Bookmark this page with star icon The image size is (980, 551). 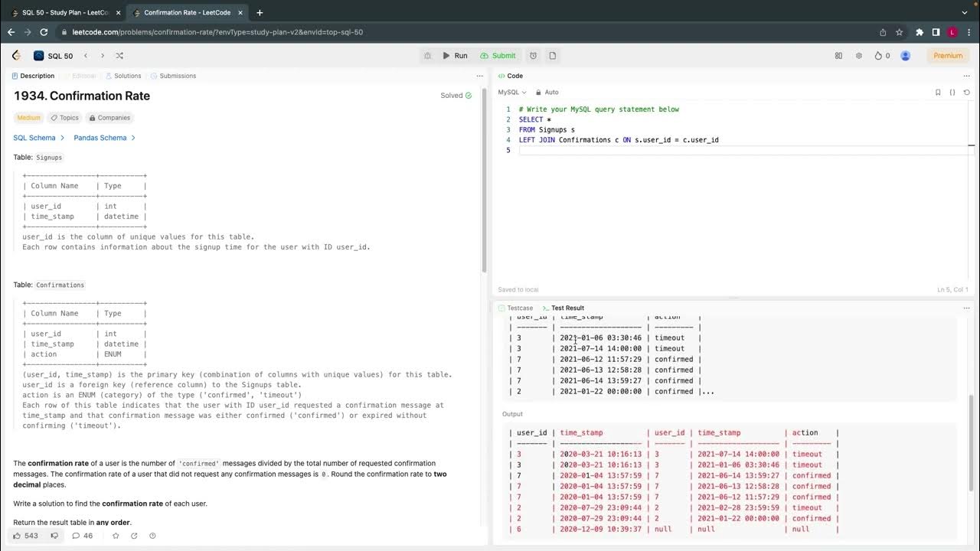point(899,32)
